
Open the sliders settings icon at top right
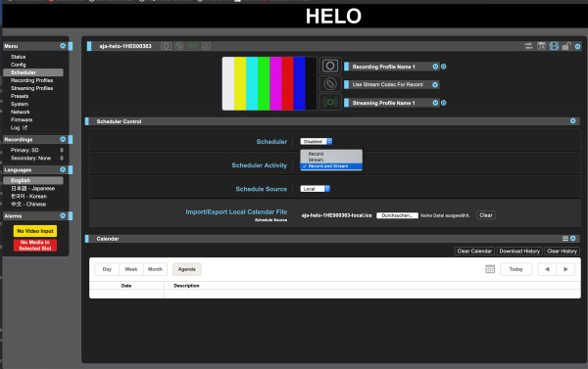528,46
